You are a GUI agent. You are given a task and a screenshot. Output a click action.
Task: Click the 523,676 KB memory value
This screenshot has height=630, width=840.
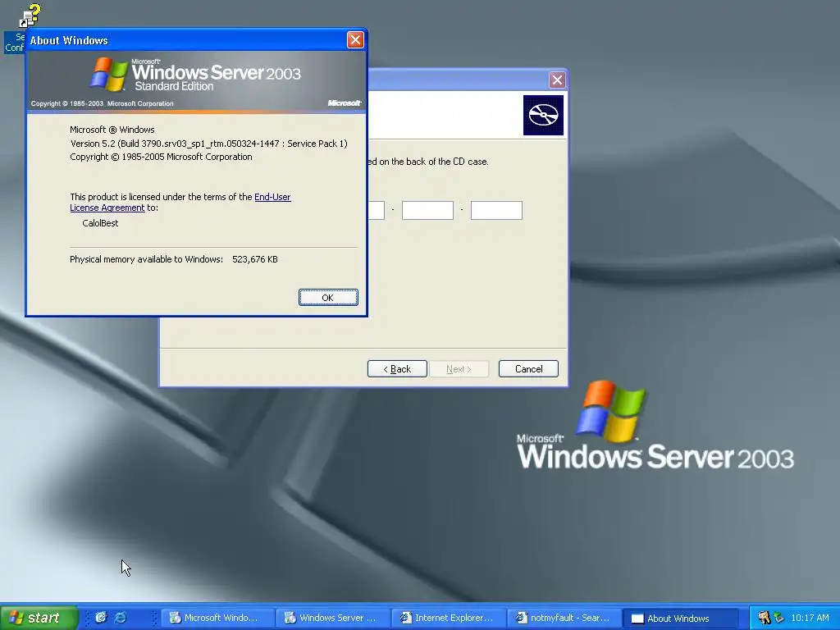(255, 259)
